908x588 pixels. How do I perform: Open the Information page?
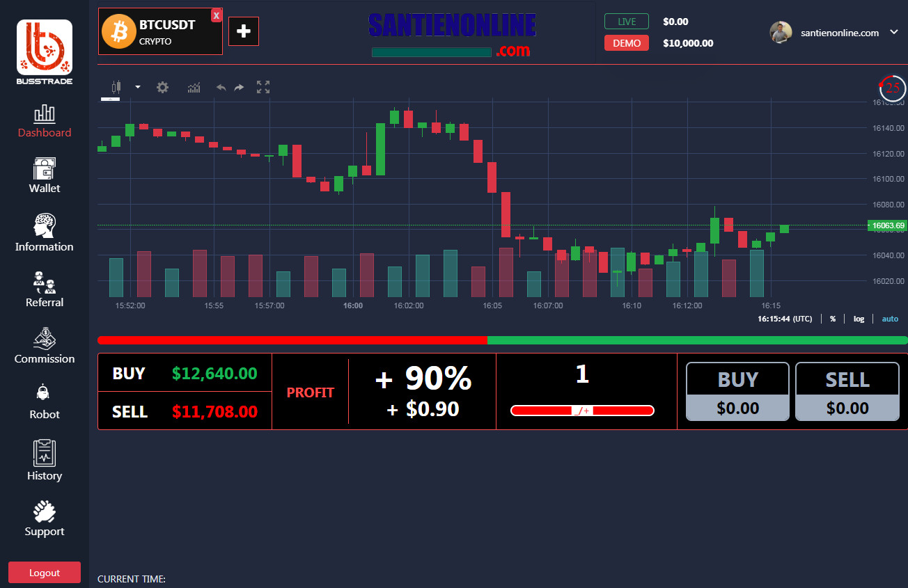(45, 232)
